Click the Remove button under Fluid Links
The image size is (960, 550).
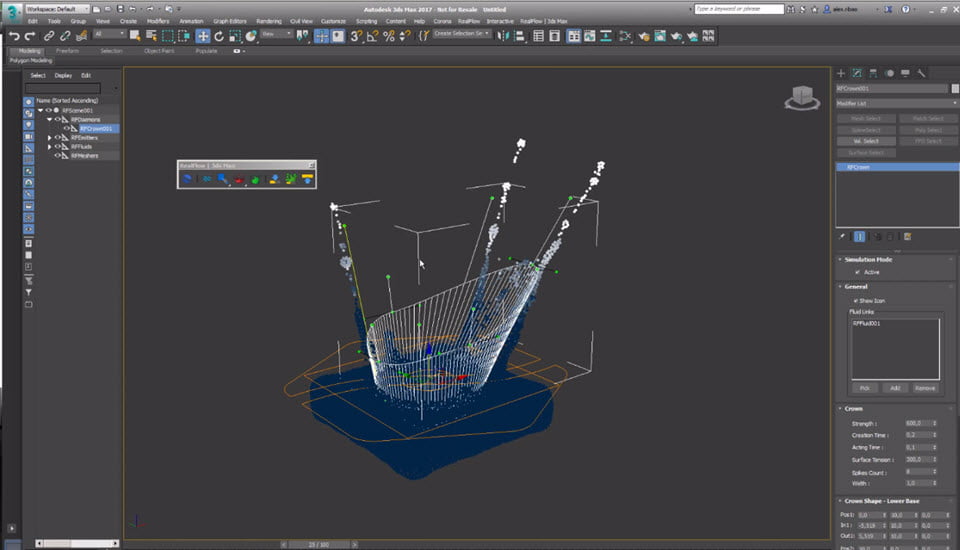(x=925, y=388)
